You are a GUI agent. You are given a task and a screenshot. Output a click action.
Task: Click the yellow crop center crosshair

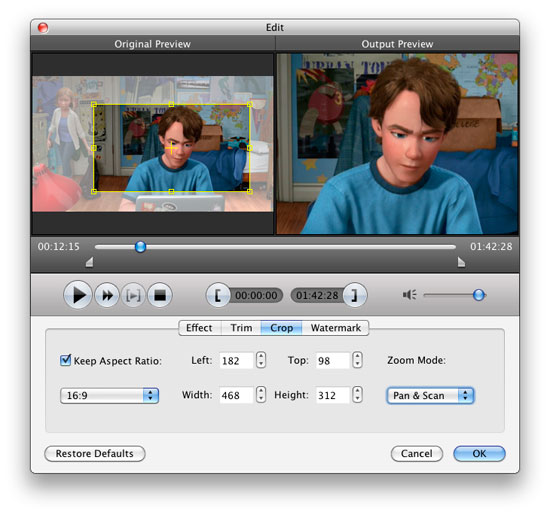171,148
